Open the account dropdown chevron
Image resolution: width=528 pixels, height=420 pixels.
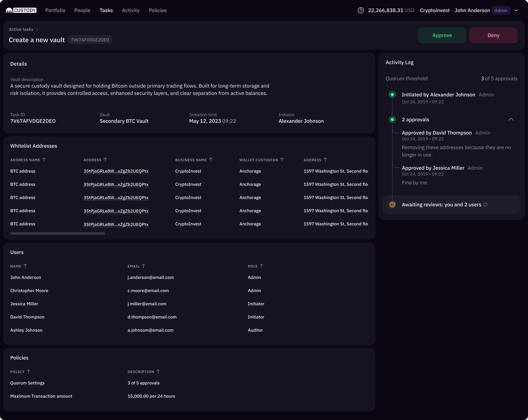point(516,10)
